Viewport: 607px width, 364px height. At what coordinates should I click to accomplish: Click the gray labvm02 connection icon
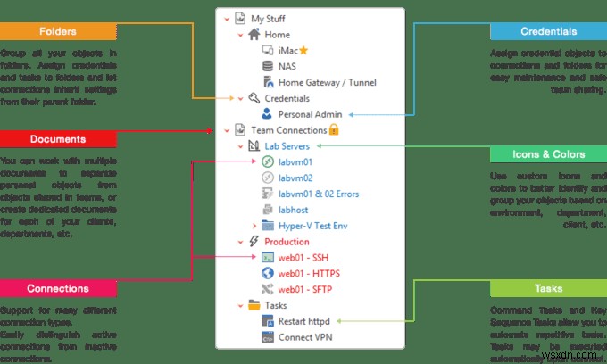click(x=268, y=178)
